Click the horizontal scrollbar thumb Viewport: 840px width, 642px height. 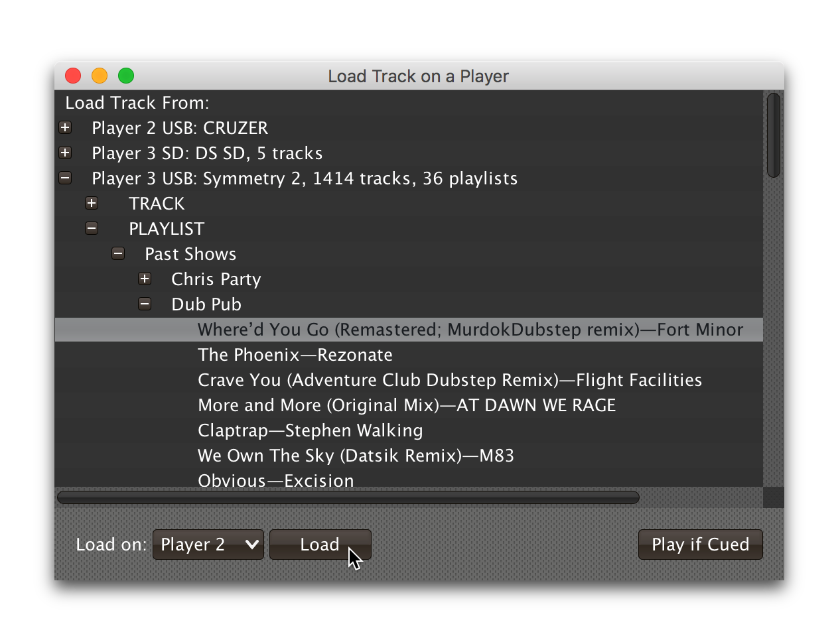pos(348,497)
